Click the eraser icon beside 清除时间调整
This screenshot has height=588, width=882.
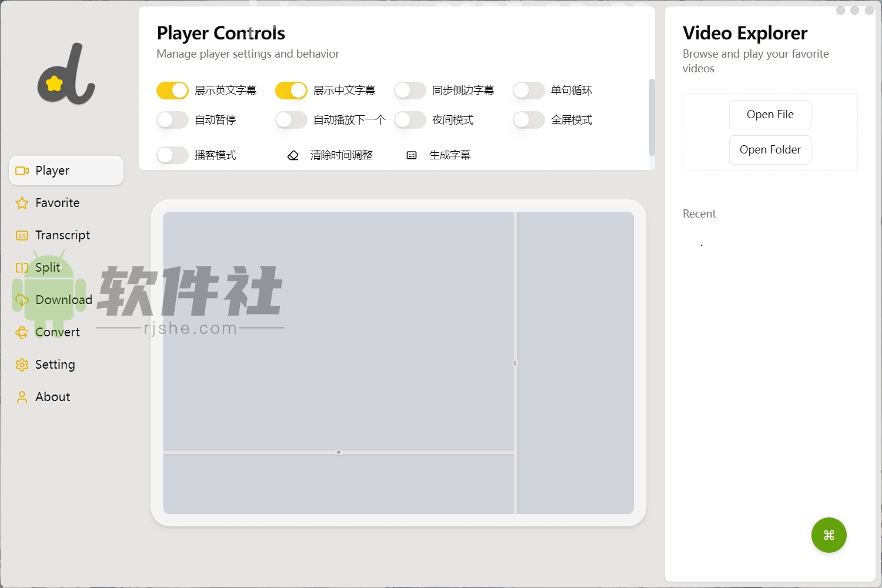(292, 155)
